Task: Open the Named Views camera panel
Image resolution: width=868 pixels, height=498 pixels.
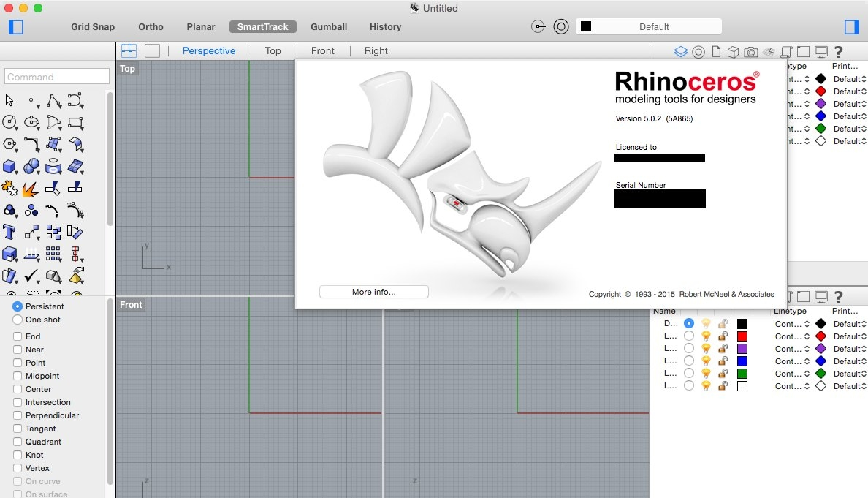Action: click(750, 51)
